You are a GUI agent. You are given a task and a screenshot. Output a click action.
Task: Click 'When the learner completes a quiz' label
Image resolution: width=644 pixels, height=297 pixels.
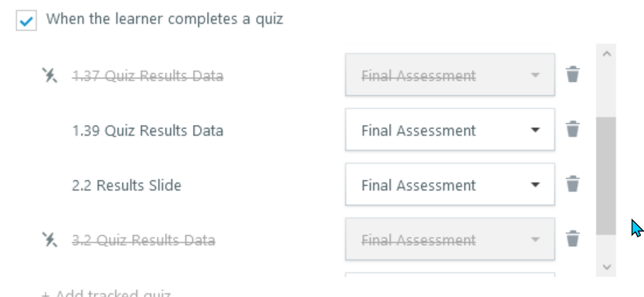click(x=165, y=19)
